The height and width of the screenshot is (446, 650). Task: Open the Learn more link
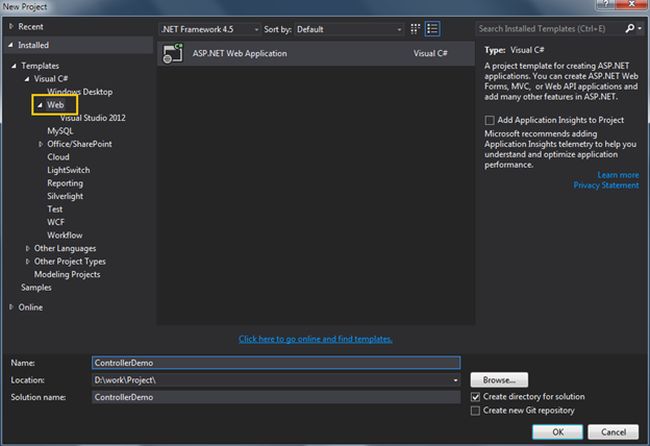[x=618, y=175]
